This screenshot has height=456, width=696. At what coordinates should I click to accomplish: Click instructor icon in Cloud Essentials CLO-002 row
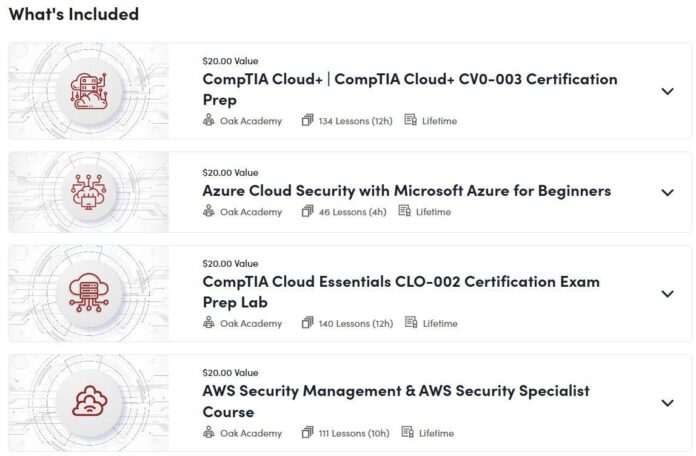[x=209, y=322]
